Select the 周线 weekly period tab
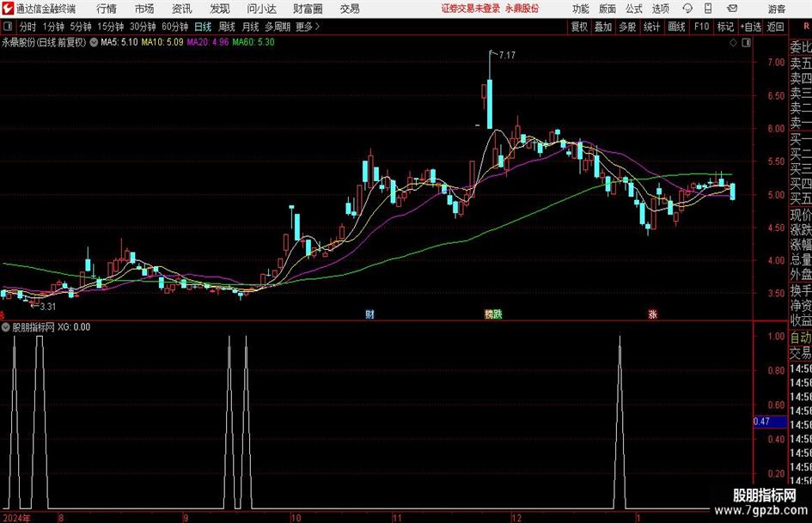Viewport: 812px width, 523px height. click(x=227, y=27)
